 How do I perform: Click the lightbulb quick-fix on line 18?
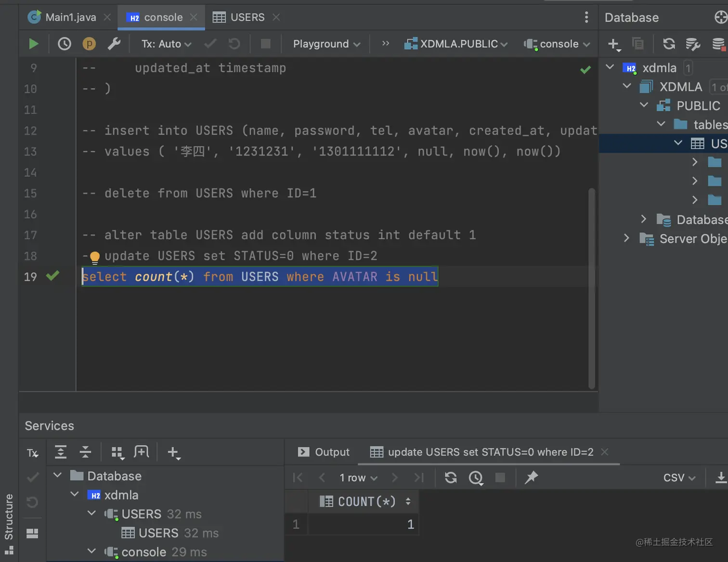(x=95, y=257)
